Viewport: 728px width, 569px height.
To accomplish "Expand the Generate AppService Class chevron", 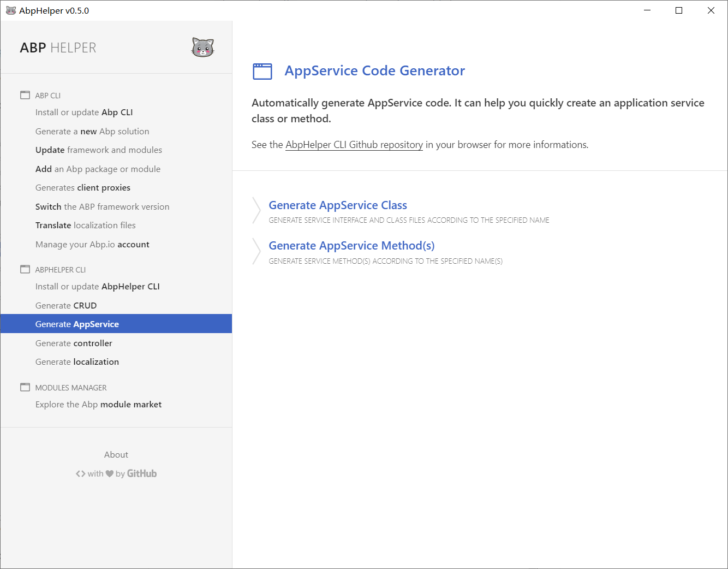I will 256,211.
